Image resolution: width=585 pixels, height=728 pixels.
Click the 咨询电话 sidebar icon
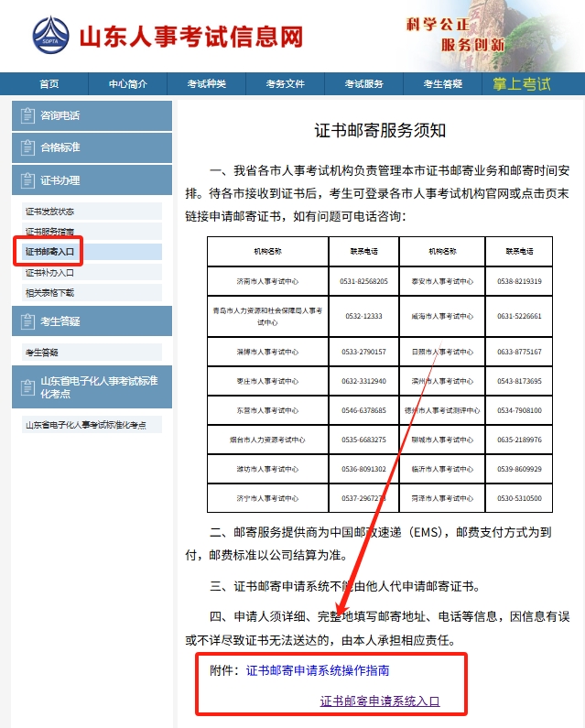[x=27, y=116]
